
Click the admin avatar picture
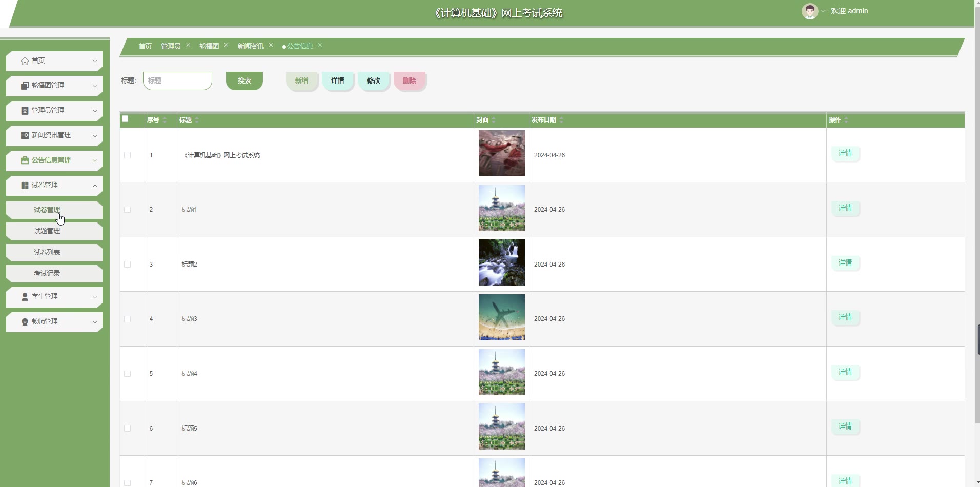click(x=810, y=11)
